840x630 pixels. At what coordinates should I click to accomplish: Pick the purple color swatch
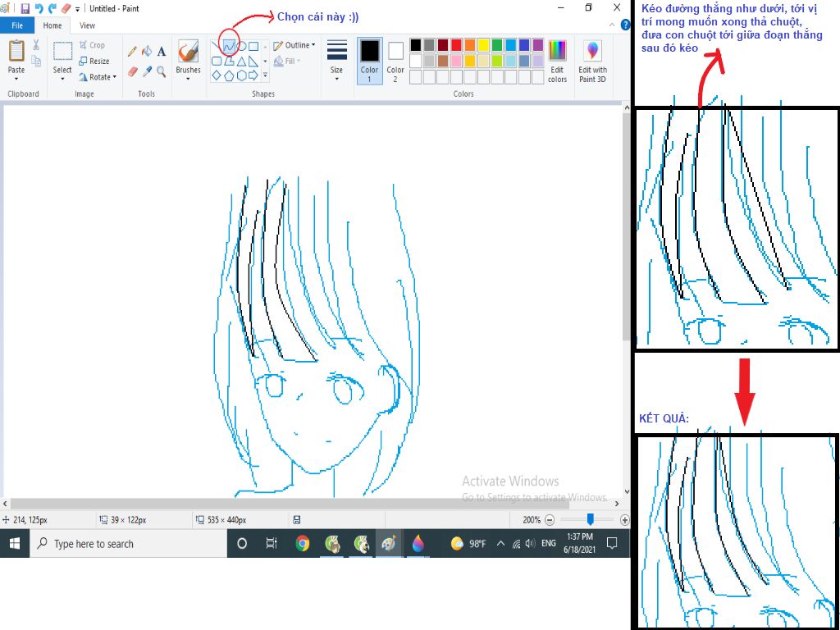click(x=538, y=44)
